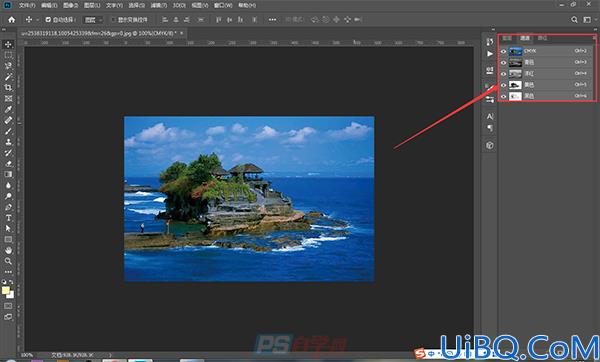Image resolution: width=600 pixels, height=362 pixels.
Task: Open the 文件(F) menu
Action: tap(27, 5)
